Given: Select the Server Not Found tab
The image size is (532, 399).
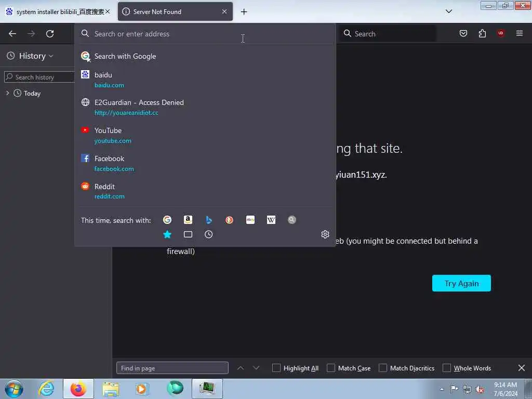Looking at the screenshot, I should point(175,11).
